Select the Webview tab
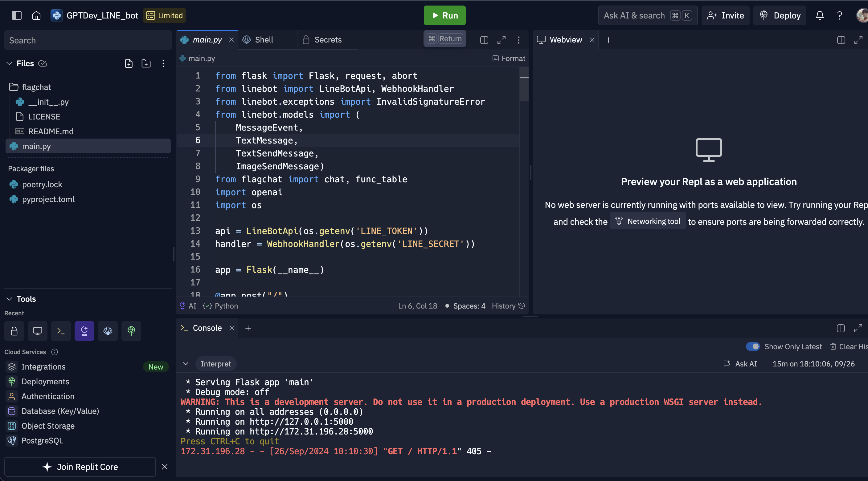 pyautogui.click(x=566, y=40)
